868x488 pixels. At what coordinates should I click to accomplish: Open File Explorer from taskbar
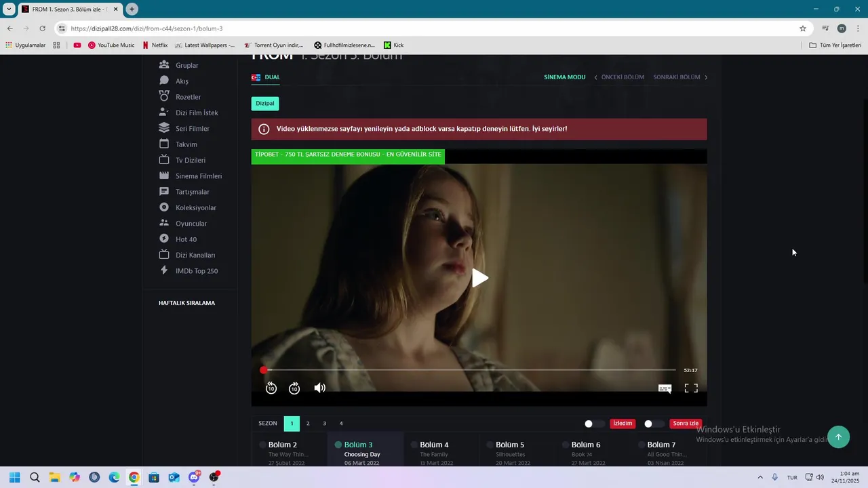point(54,477)
